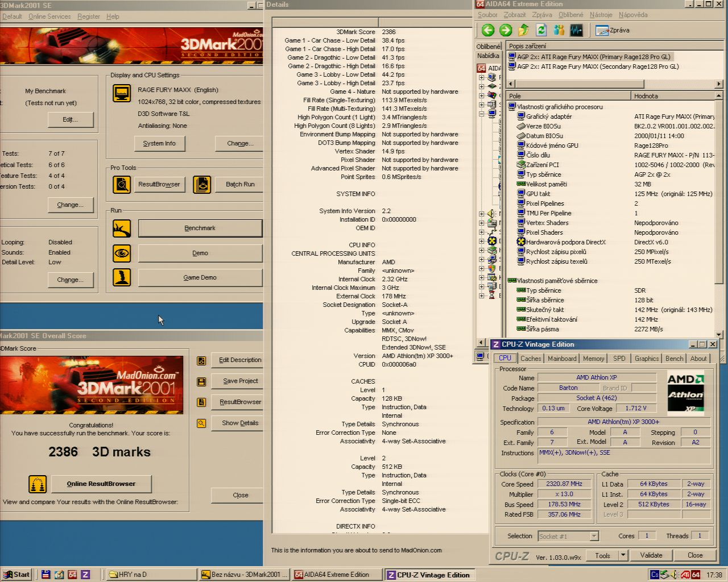The height and width of the screenshot is (582, 728).
Task: Refresh the AIDA64 page
Action: click(541, 30)
